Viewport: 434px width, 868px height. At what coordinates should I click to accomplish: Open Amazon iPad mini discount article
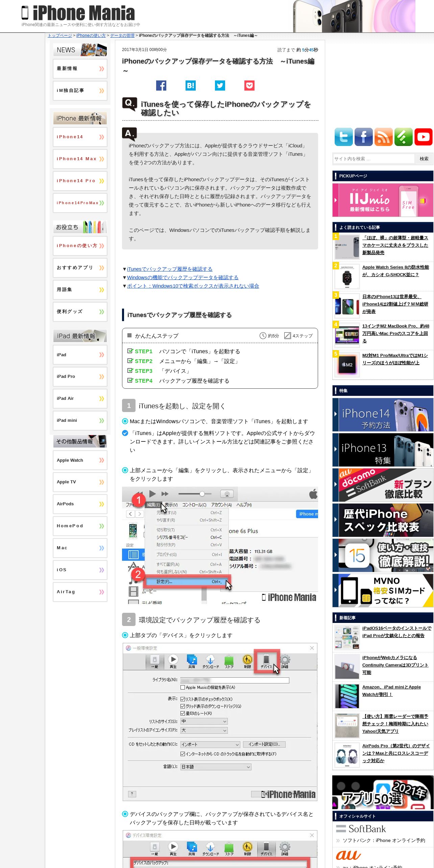tap(391, 691)
